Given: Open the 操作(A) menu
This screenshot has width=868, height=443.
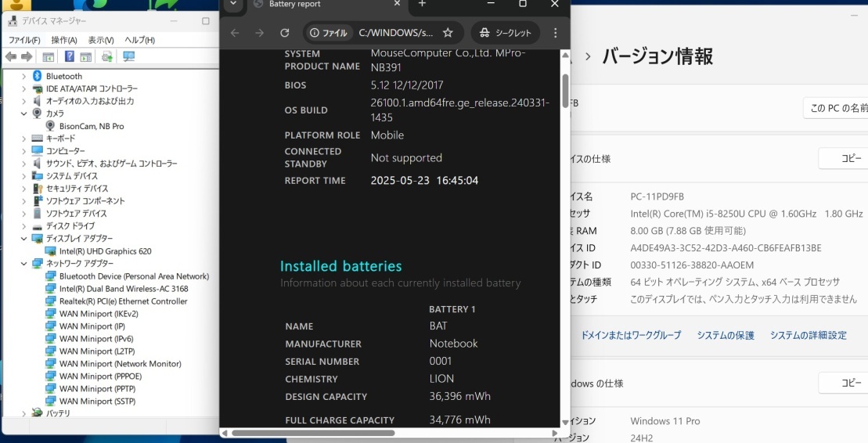Looking at the screenshot, I should click(64, 40).
